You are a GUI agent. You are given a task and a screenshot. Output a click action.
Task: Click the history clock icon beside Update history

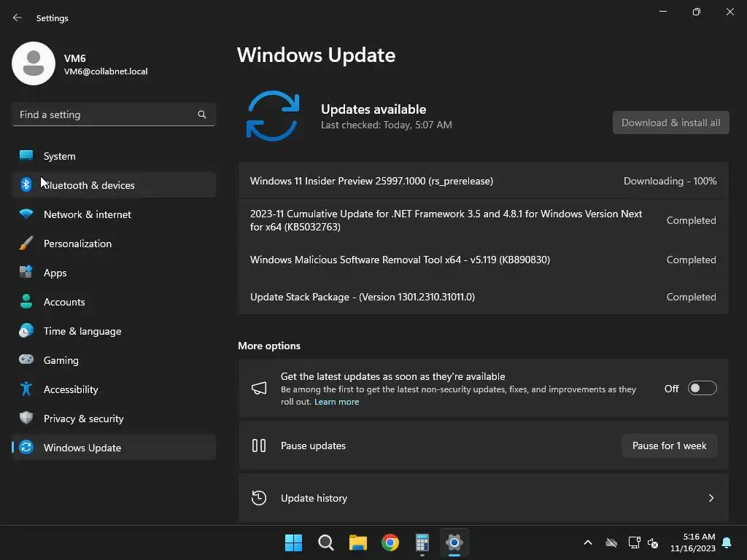[x=259, y=498]
